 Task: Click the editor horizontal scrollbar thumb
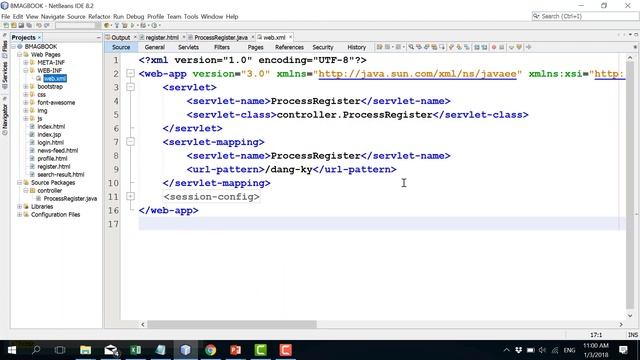tap(231, 324)
